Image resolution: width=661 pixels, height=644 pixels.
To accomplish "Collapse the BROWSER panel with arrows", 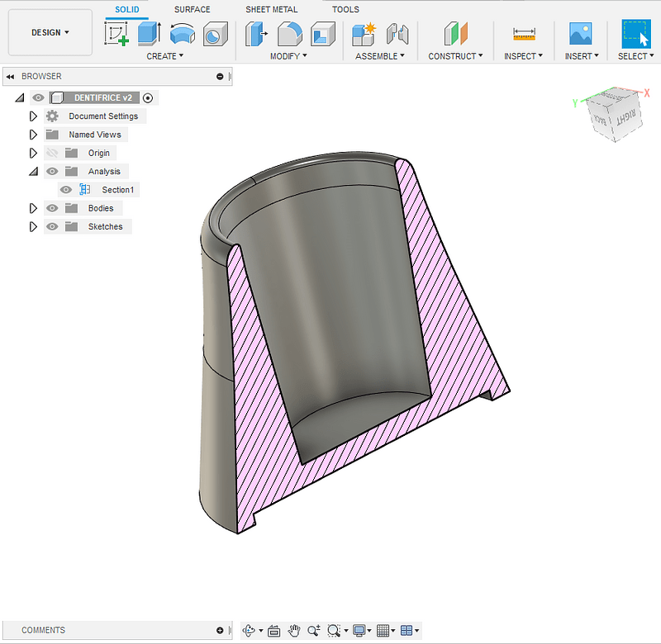I will click(10, 77).
